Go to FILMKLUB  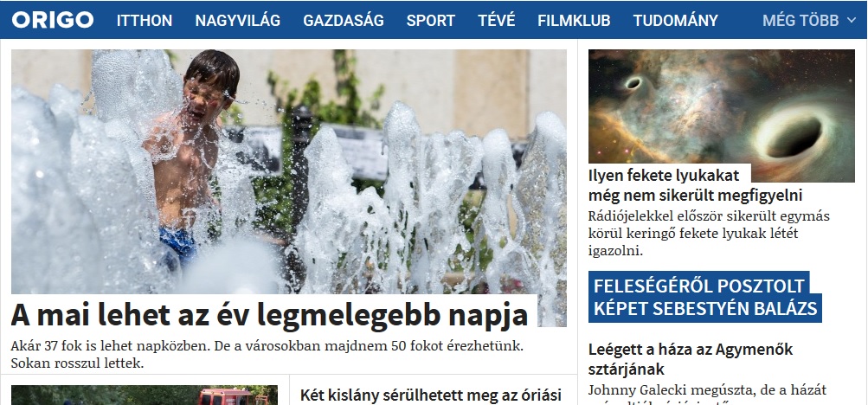pos(574,21)
